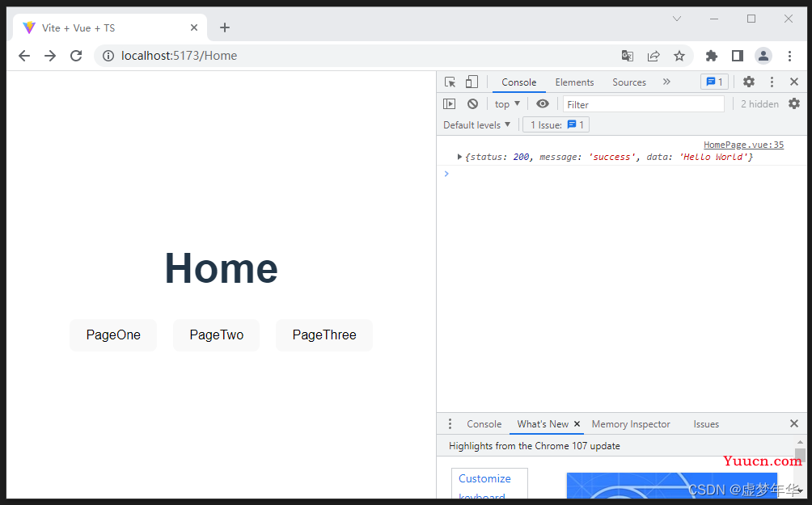Open drawer three-dot menu

(450, 423)
